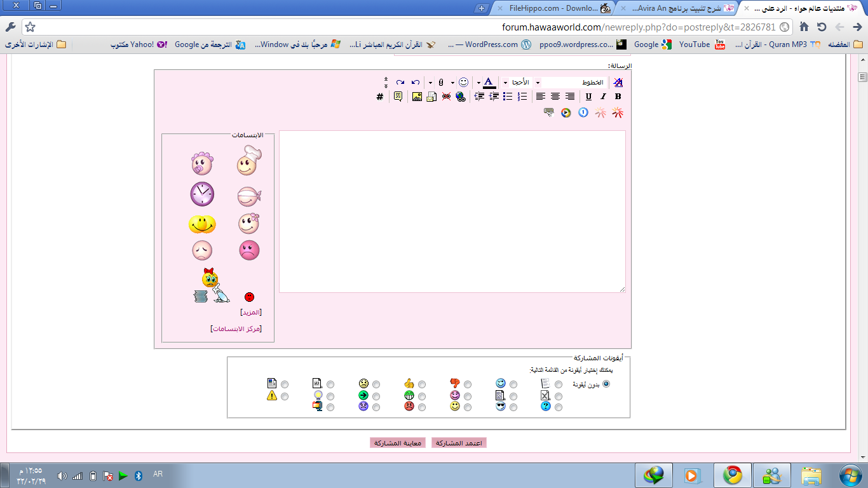Viewport: 868px width, 488px height.
Task: Apply italic formatting in the editor toolbar
Action: [603, 97]
